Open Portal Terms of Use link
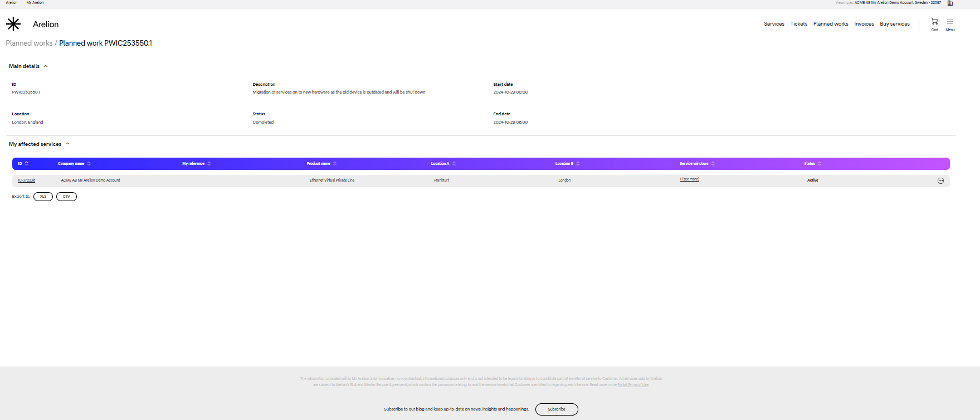The width and height of the screenshot is (980, 420). [x=633, y=385]
